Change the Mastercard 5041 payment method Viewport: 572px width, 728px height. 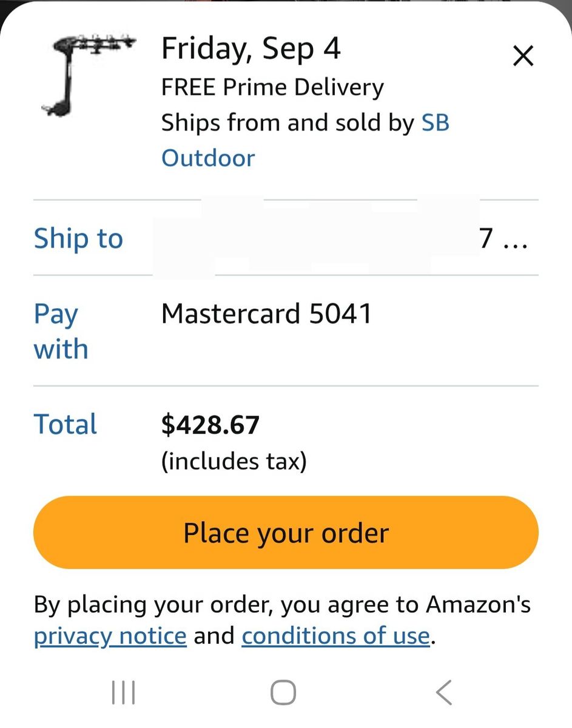(x=266, y=314)
